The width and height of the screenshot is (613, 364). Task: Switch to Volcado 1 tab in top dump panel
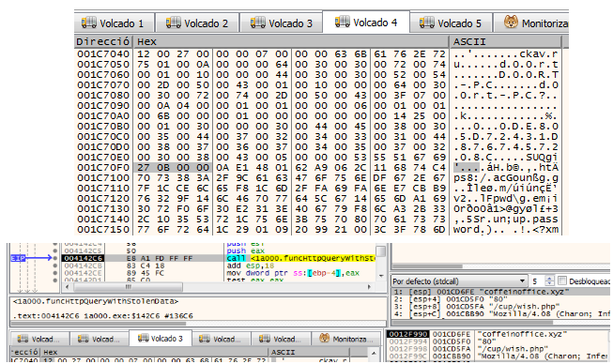pos(114,23)
